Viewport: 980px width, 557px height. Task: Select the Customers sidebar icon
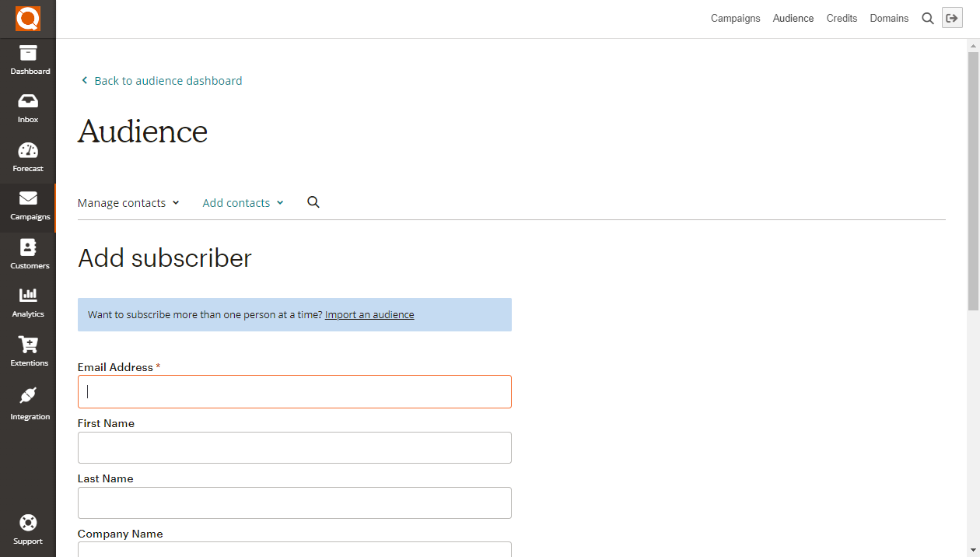click(28, 249)
